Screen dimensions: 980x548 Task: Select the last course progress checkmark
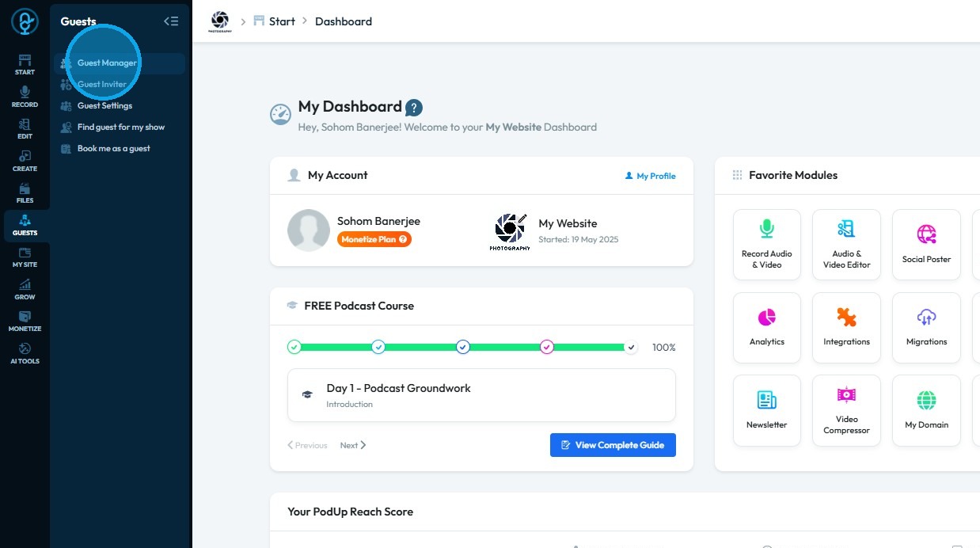(631, 347)
